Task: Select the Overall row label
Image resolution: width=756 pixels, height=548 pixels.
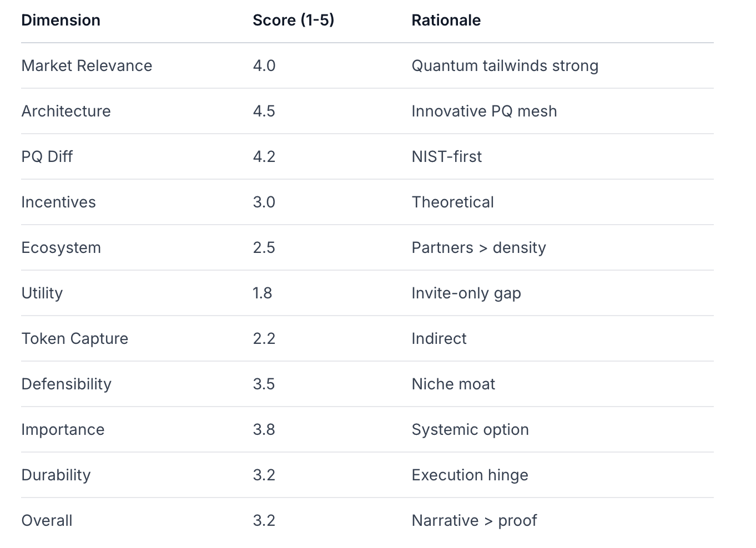Action: (x=47, y=521)
